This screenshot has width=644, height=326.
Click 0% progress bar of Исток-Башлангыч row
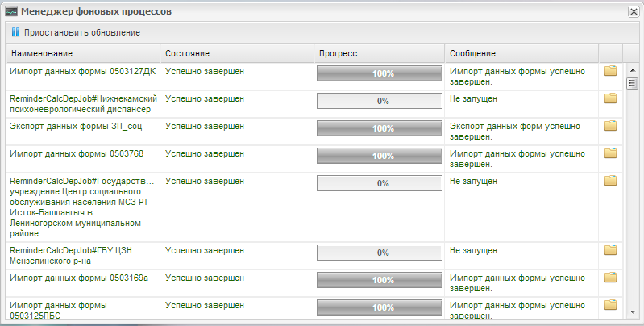tap(380, 183)
